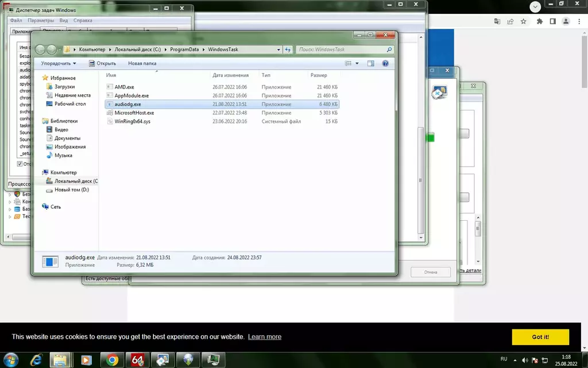Image resolution: width=588 pixels, height=368 pixels.
Task: Select MicrosoftHost.exe file icon
Action: (x=110, y=113)
